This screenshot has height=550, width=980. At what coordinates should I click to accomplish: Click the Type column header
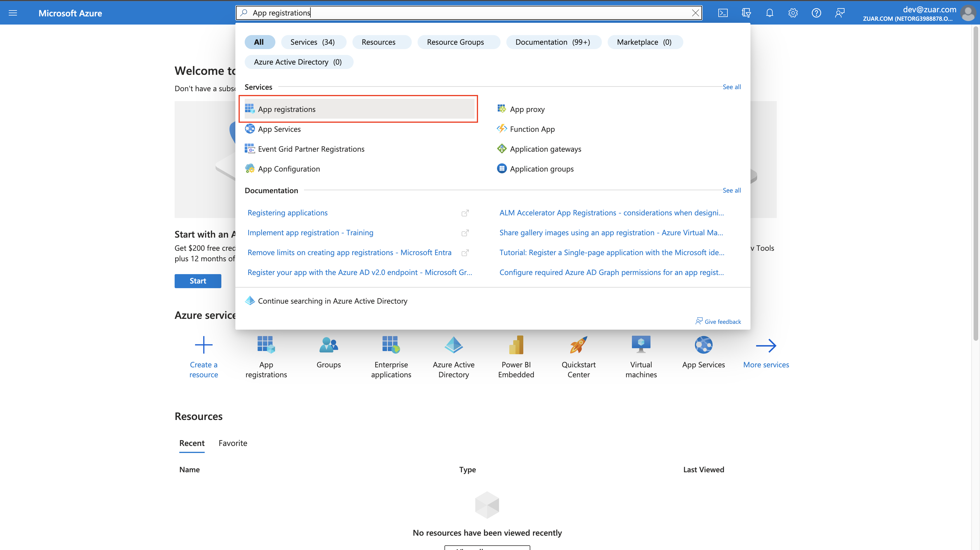coord(467,469)
